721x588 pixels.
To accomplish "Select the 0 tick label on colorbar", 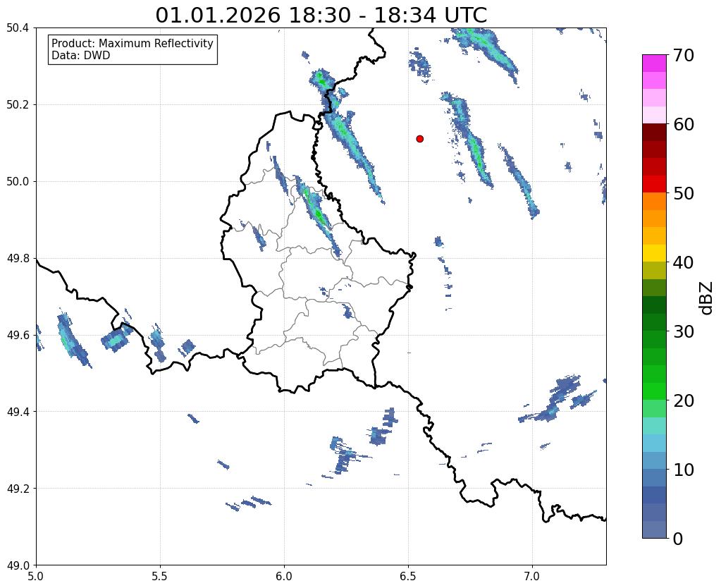I will pos(678,539).
